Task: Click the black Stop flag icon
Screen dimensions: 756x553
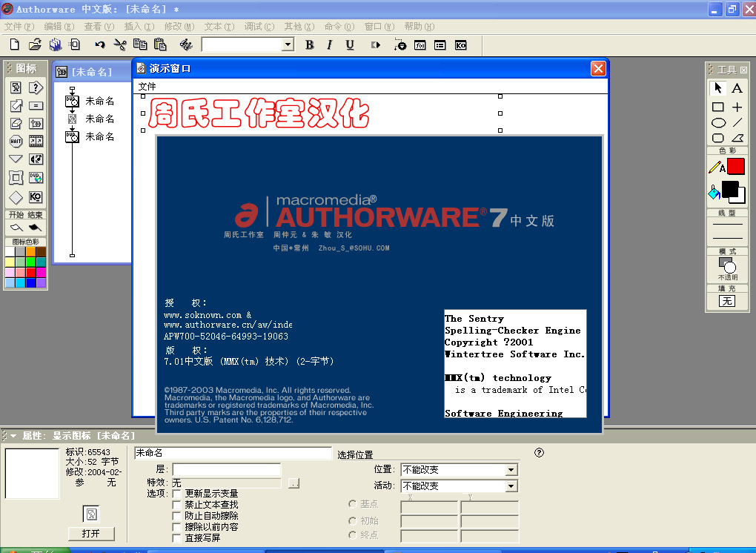Action: coord(35,228)
